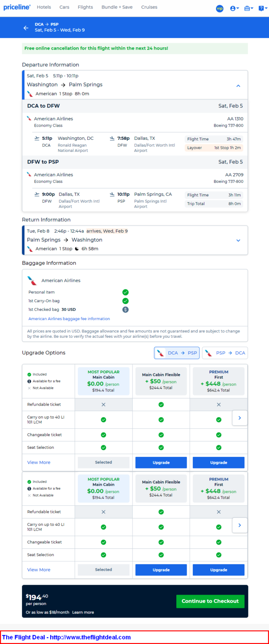269x644 pixels.
Task: Click Upgrade for Premium First, second table
Action: click(218, 570)
